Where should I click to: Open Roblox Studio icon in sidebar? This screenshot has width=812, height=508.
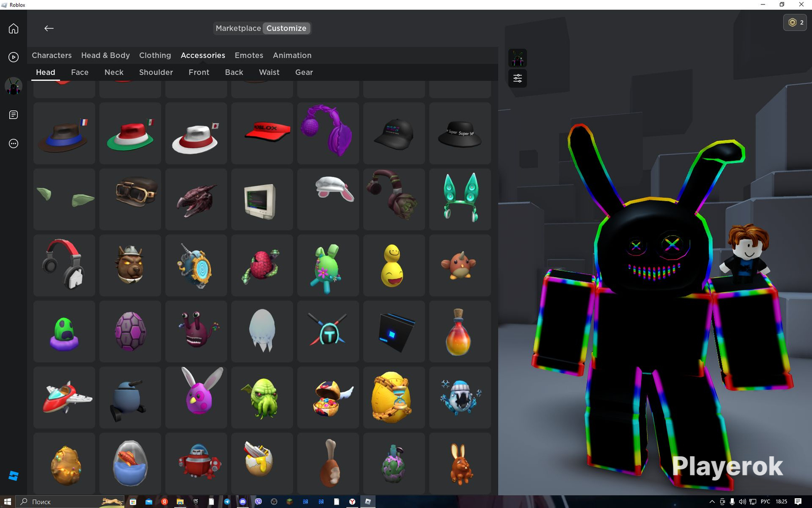[x=14, y=476]
